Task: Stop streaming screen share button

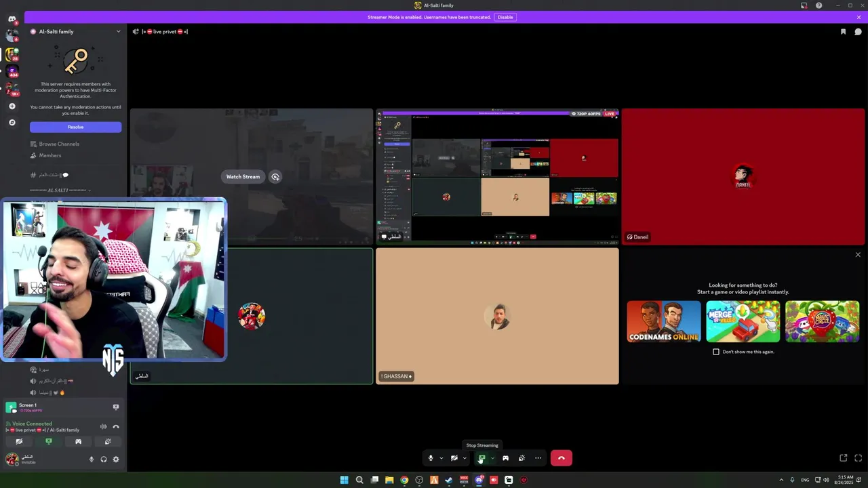Action: tap(481, 458)
